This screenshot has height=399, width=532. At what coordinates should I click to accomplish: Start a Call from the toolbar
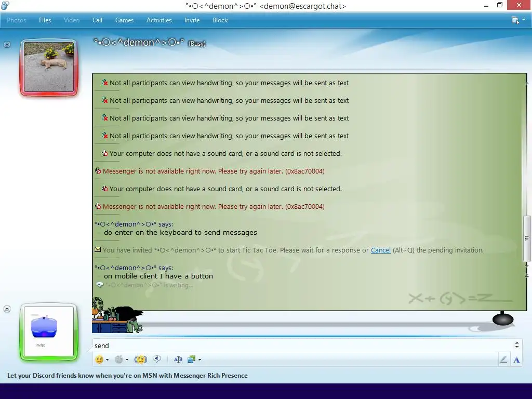[97, 20]
